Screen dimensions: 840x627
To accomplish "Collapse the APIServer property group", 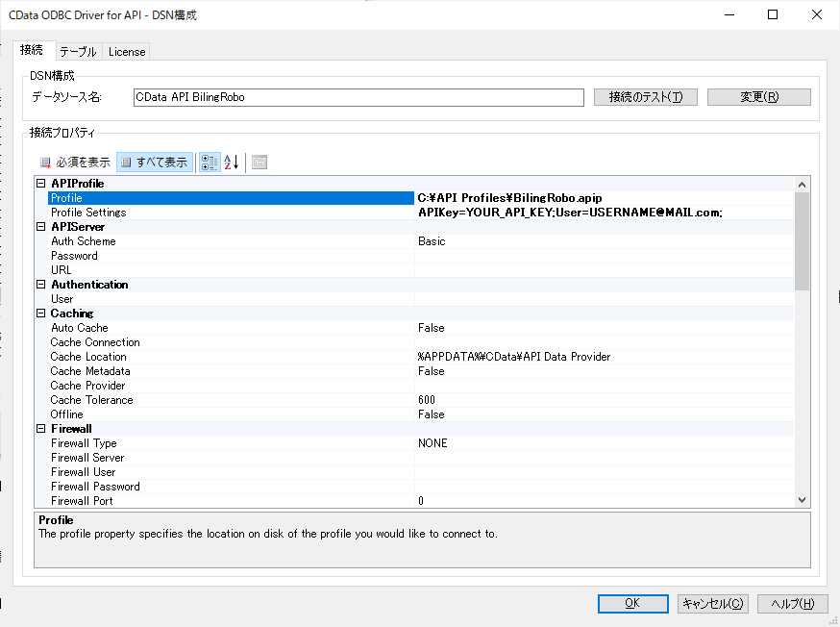I will [x=41, y=227].
